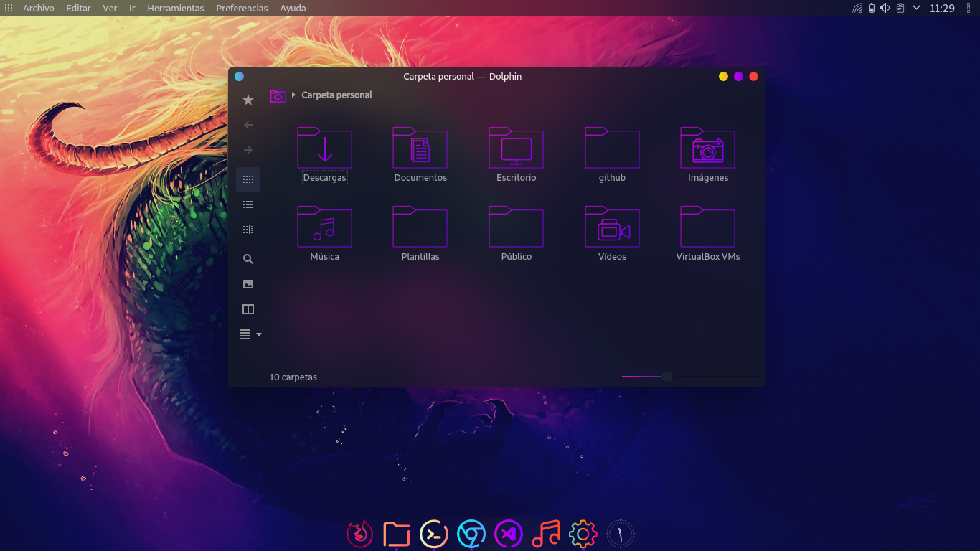The image size is (980, 551).
Task: Open the Editar menu
Action: point(78,8)
